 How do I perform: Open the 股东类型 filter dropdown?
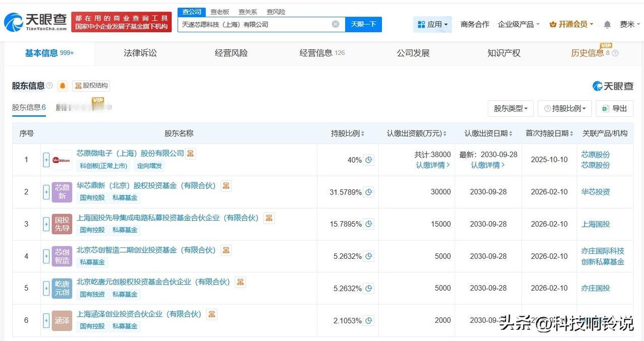pos(510,108)
